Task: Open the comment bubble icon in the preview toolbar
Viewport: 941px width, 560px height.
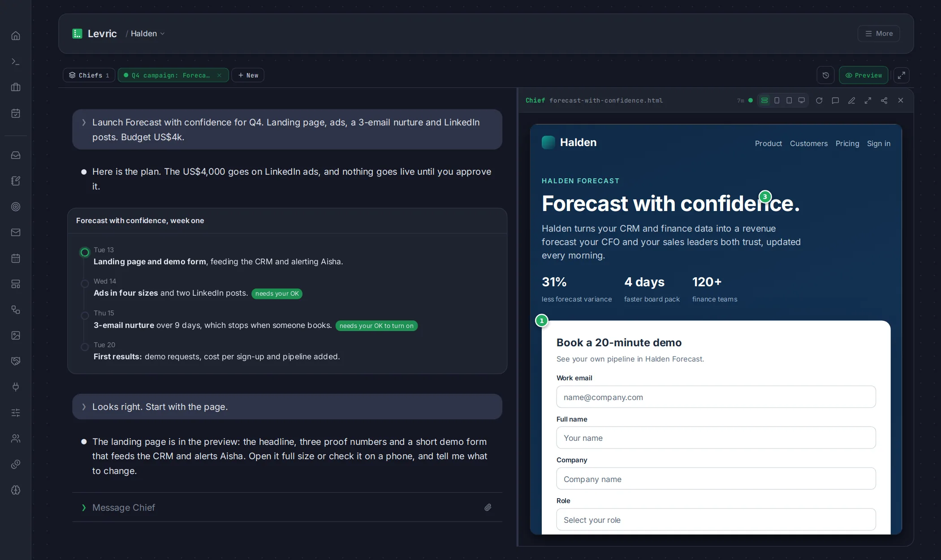Action: click(x=835, y=100)
